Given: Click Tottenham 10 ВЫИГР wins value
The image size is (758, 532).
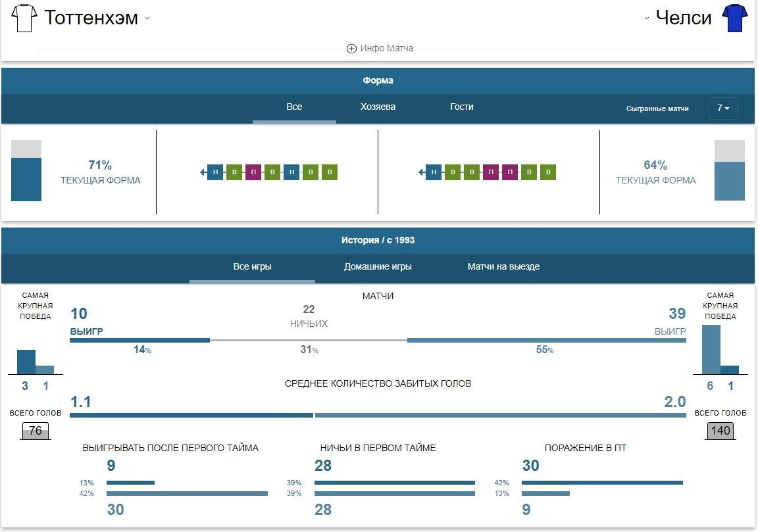Looking at the screenshot, I should tap(87, 321).
